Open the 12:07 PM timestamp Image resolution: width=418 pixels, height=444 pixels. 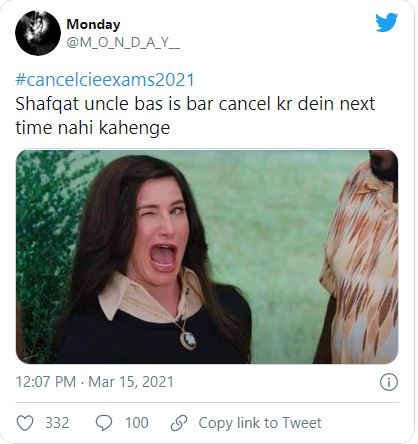coord(46,382)
